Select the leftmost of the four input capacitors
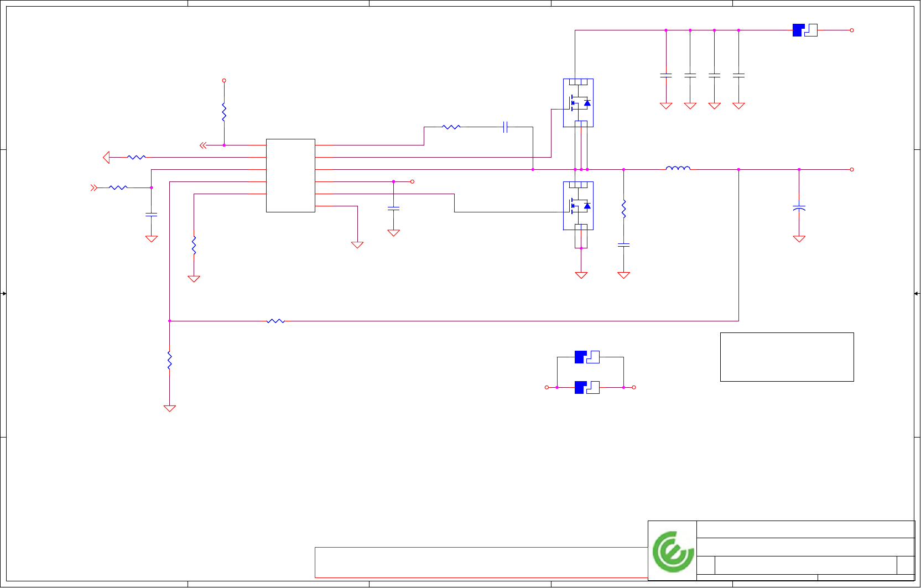 pos(666,75)
